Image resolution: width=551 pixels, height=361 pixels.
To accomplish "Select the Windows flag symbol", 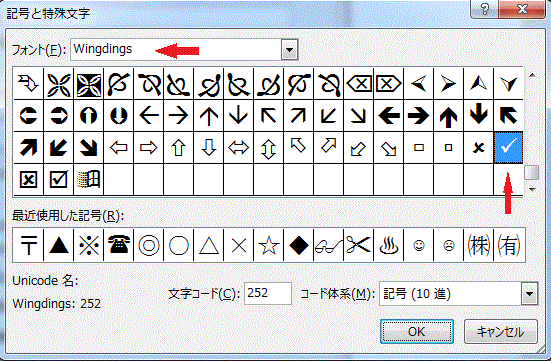I will pyautogui.click(x=89, y=180).
